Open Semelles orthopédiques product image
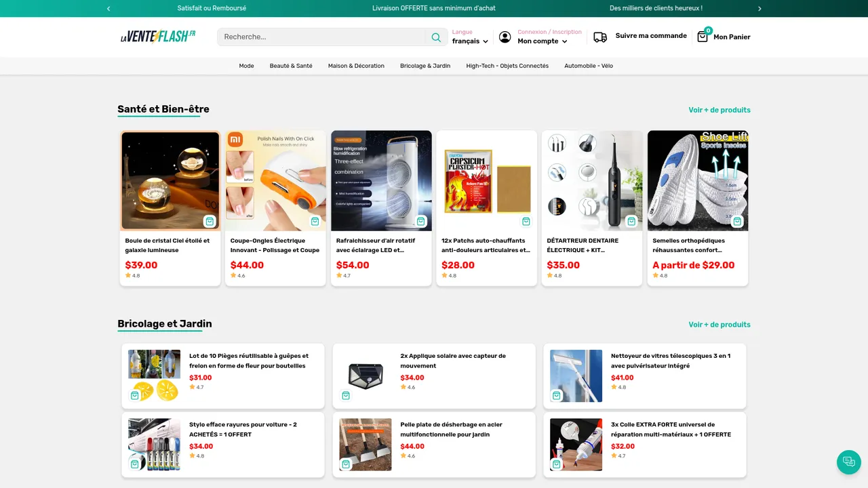This screenshot has height=488, width=868. click(x=698, y=181)
